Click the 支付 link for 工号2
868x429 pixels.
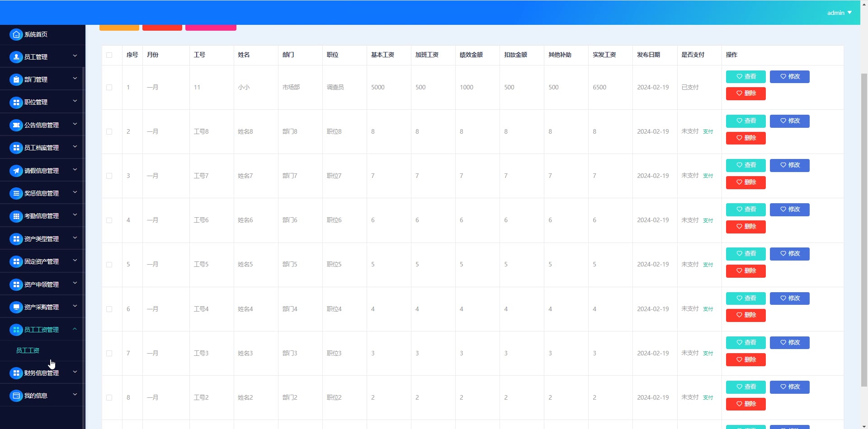pyautogui.click(x=708, y=398)
